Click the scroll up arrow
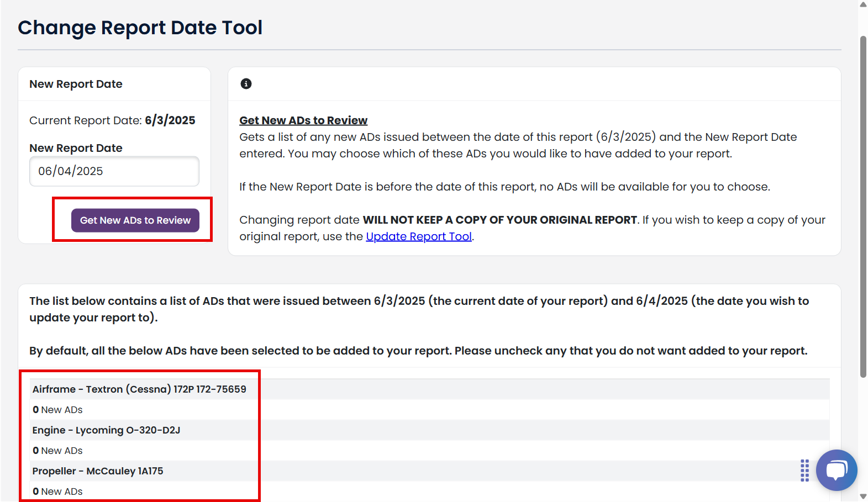Viewport: 868px width, 502px height. coord(863,4)
